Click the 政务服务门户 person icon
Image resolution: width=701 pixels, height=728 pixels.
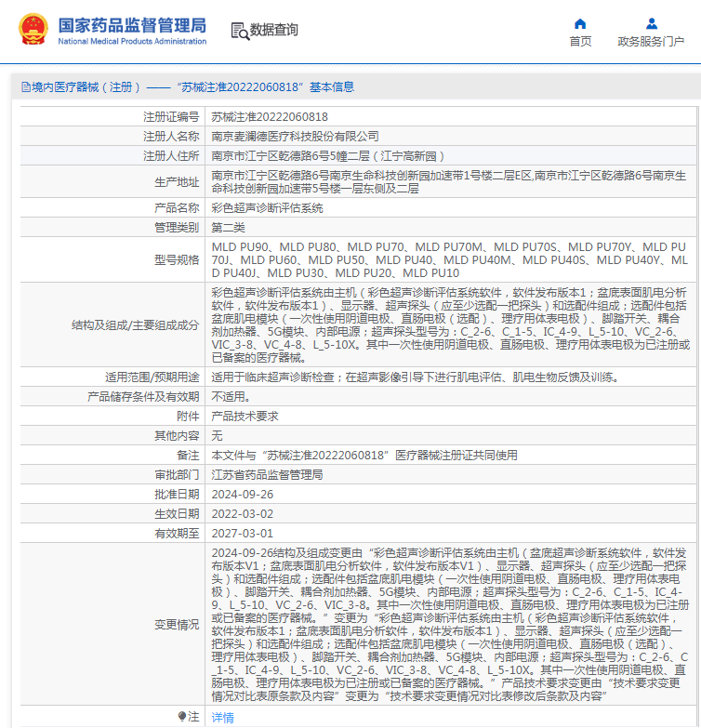pyautogui.click(x=651, y=23)
